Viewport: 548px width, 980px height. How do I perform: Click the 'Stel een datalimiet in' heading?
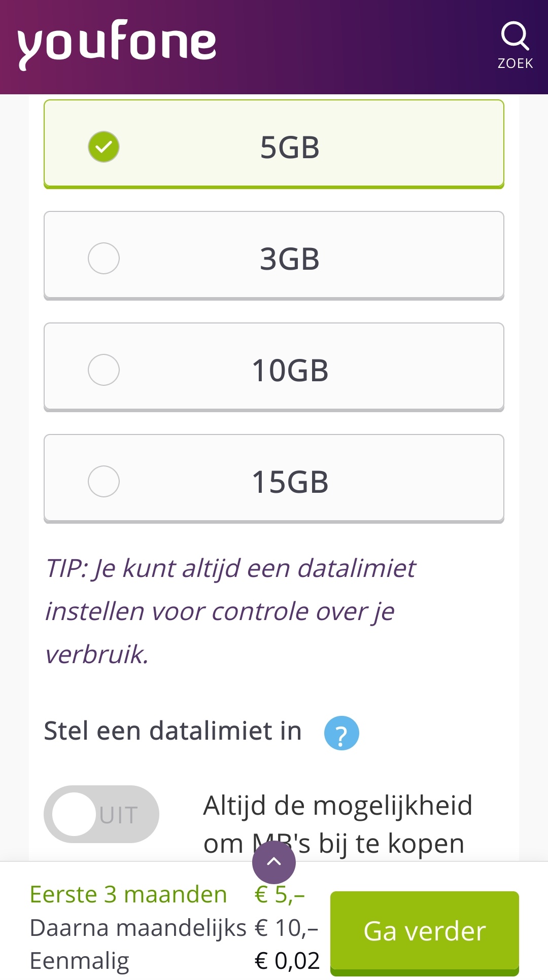173,731
